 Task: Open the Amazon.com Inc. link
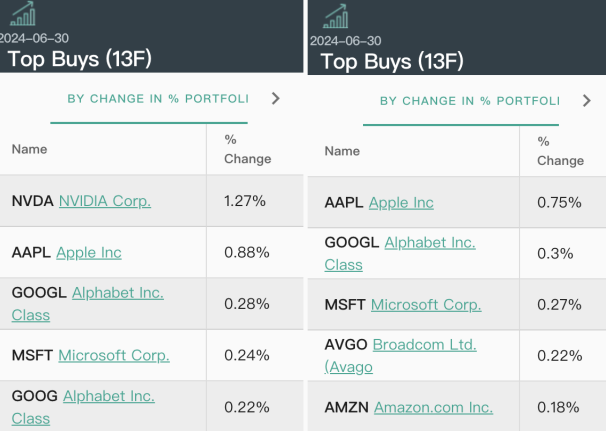(x=433, y=407)
